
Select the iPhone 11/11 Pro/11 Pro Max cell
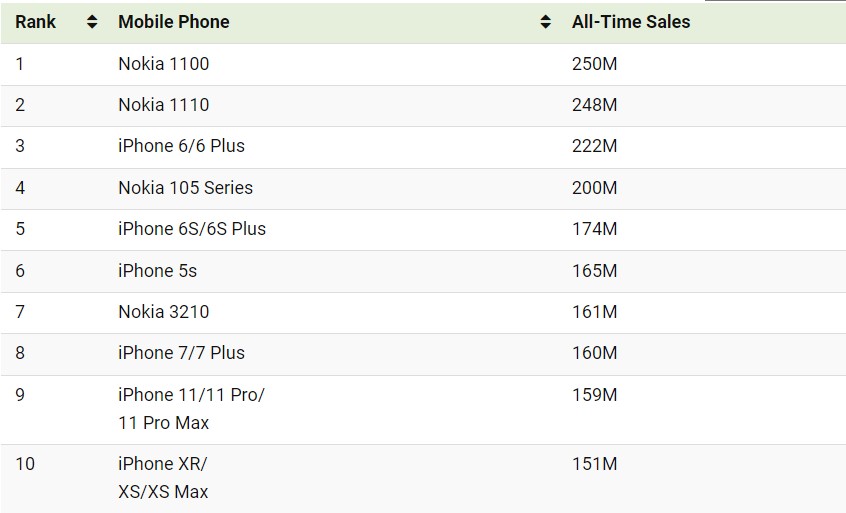click(191, 409)
